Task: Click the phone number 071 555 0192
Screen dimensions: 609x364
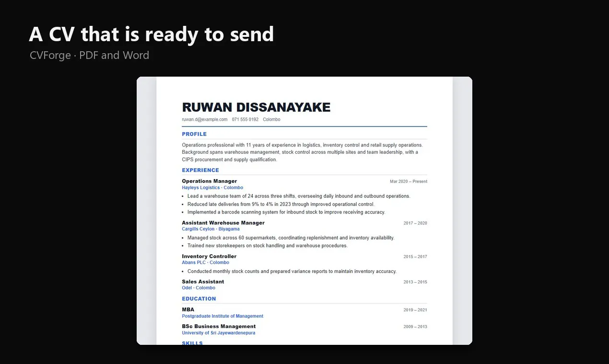Action: (245, 119)
